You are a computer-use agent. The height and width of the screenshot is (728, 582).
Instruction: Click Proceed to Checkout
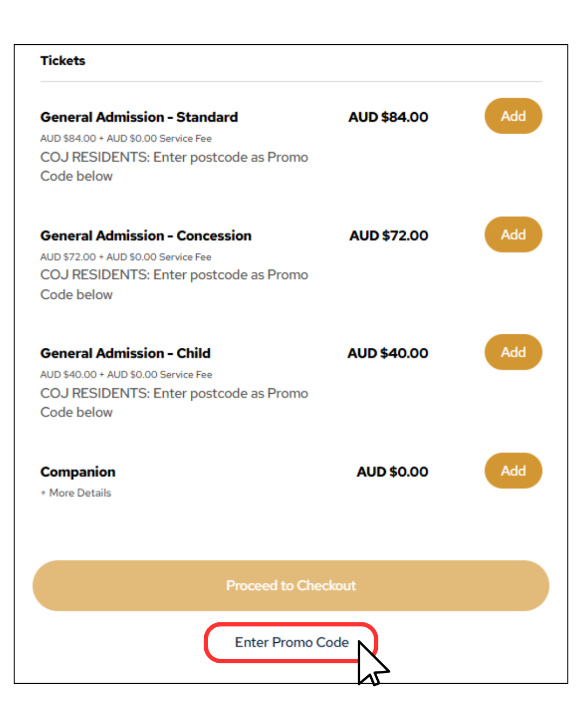pos(291,586)
